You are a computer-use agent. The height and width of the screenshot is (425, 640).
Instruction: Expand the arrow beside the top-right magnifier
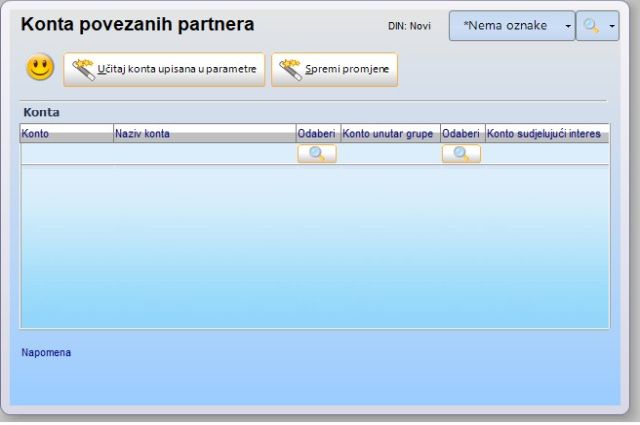point(611,26)
